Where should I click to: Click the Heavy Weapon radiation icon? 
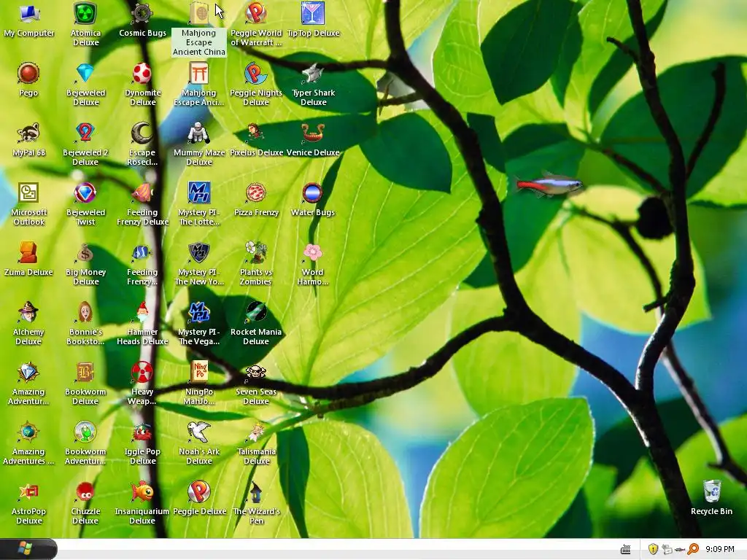[142, 373]
